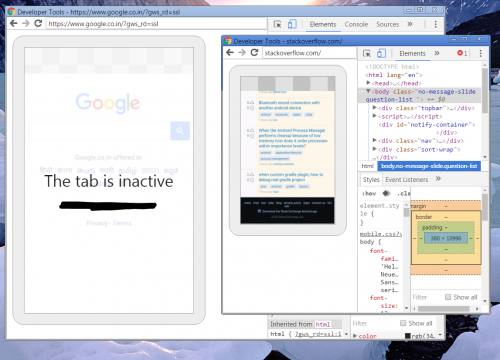The width and height of the screenshot is (500, 360).
Task: Switch to the Console tab
Action: [x=356, y=24]
